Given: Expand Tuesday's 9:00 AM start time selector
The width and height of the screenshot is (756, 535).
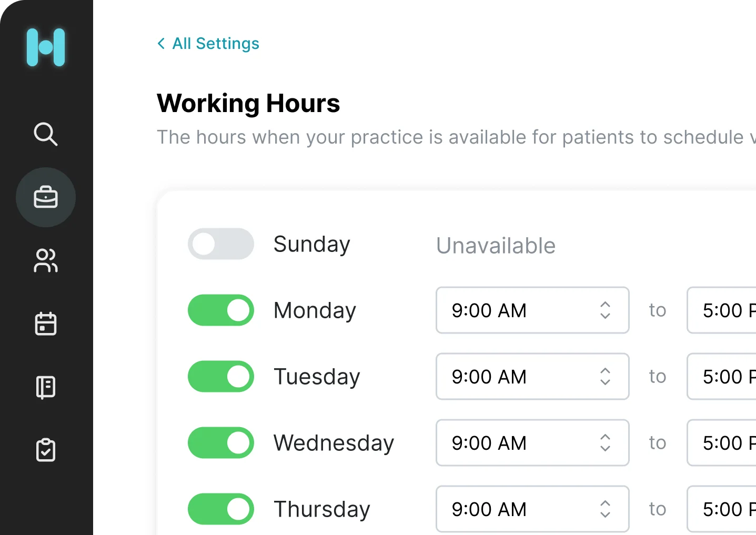Looking at the screenshot, I should [532, 377].
